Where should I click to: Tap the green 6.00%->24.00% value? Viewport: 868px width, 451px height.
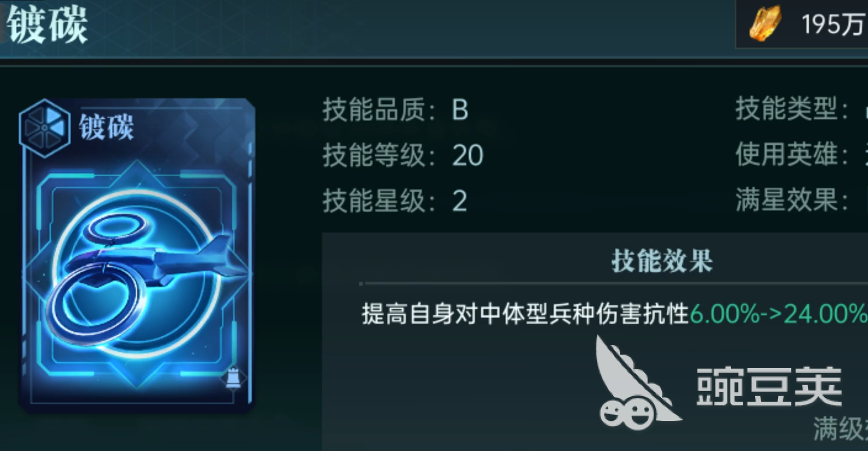click(x=779, y=314)
